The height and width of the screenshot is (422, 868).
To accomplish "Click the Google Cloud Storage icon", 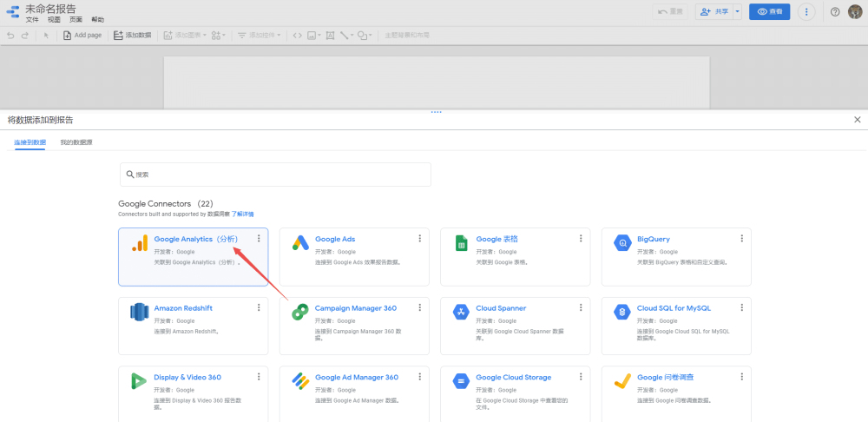I will click(462, 381).
